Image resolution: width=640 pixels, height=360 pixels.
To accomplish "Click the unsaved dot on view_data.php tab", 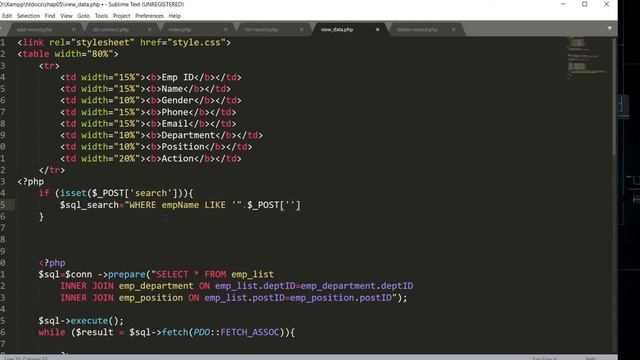I will click(x=378, y=29).
